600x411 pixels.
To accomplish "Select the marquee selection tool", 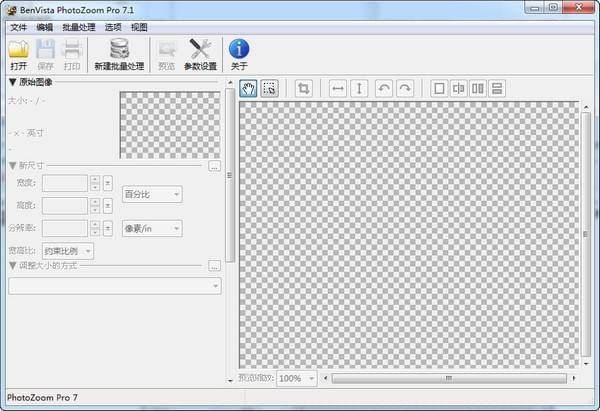I will pyautogui.click(x=269, y=89).
